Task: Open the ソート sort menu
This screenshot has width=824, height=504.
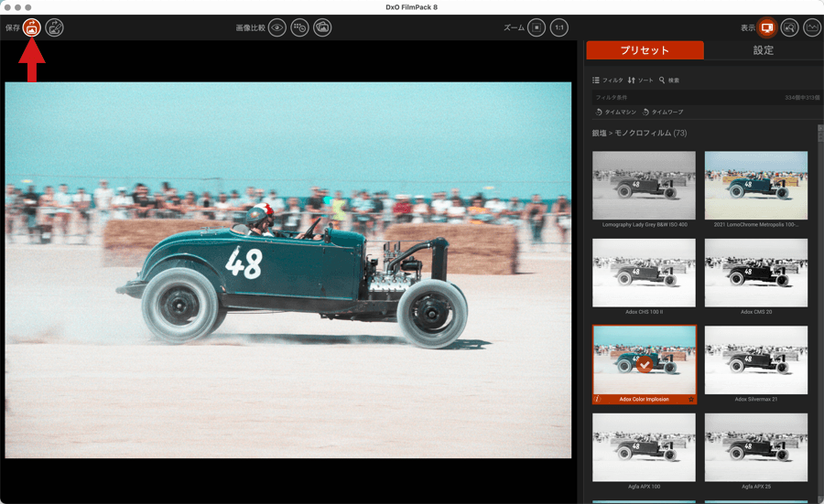Action: [x=641, y=80]
